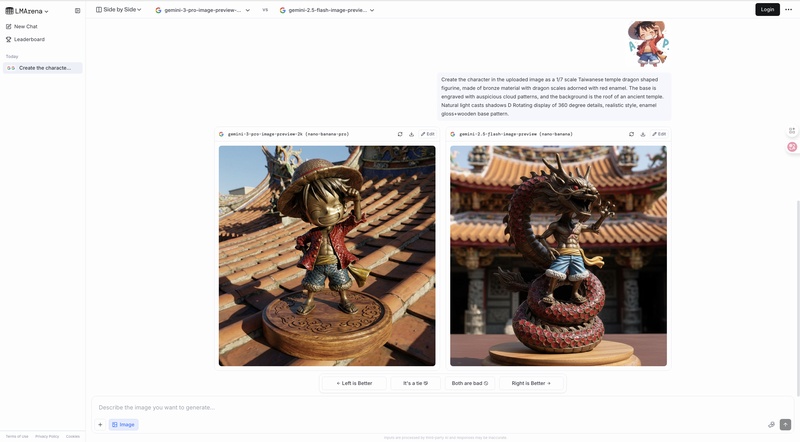Regenerate the right gemini-2.5-flash image response
Screen dimensions: 800x442
click(x=631, y=134)
